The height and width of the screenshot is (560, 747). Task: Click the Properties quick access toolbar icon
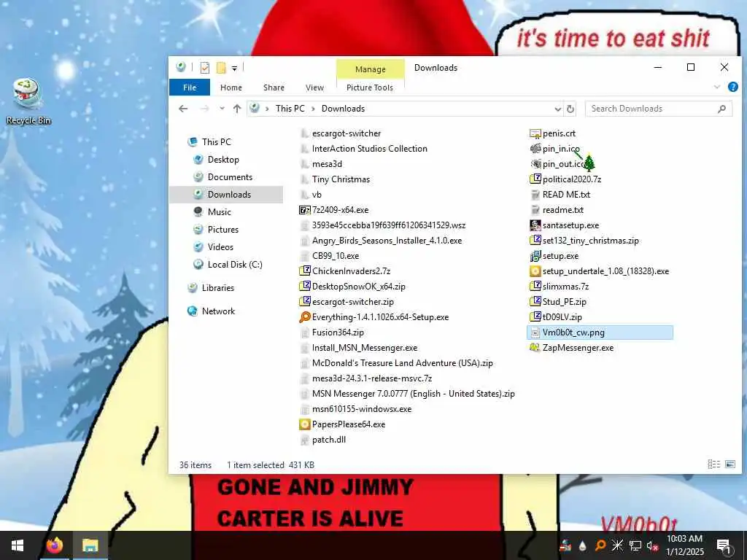click(205, 68)
